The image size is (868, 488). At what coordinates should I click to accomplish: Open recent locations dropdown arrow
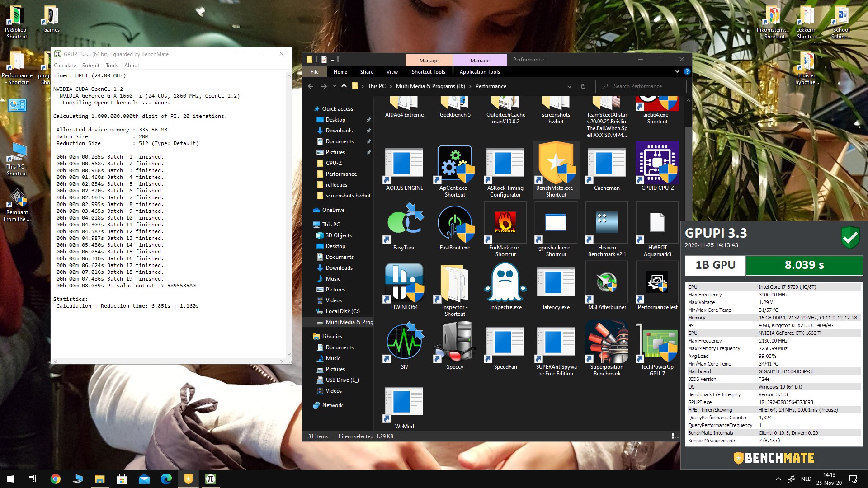click(335, 86)
